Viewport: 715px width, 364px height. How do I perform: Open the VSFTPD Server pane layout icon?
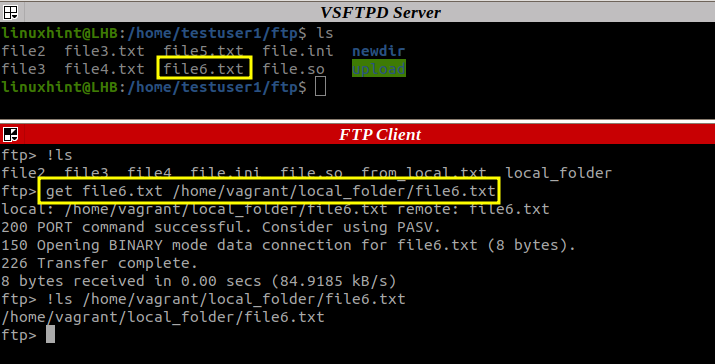coord(10,12)
